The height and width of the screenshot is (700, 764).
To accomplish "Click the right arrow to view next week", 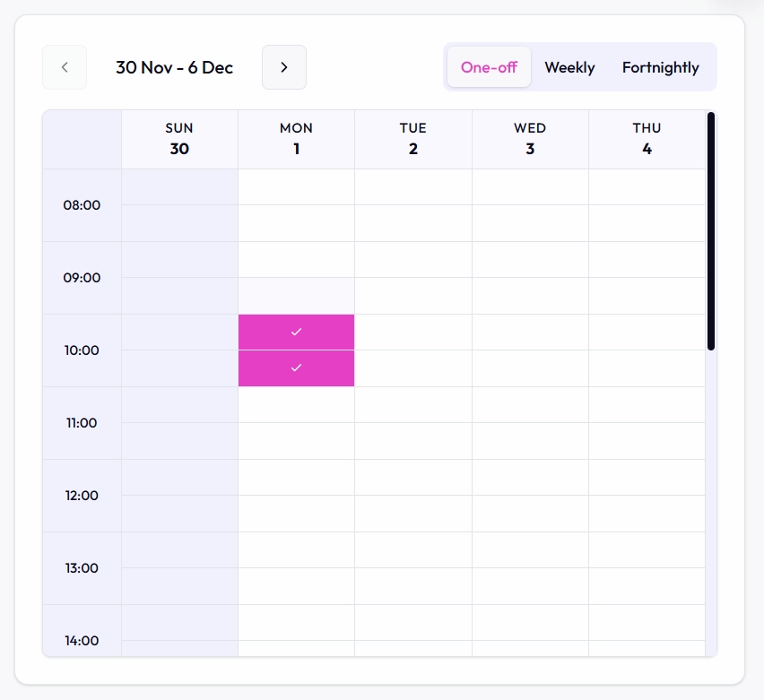I will click(x=283, y=67).
